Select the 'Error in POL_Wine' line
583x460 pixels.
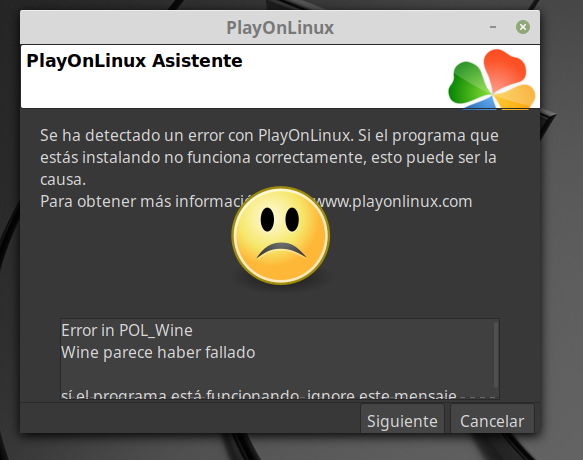127,330
